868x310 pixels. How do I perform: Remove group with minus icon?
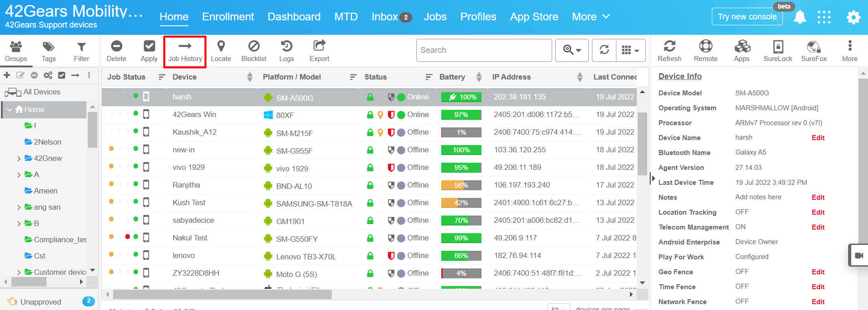(x=34, y=75)
